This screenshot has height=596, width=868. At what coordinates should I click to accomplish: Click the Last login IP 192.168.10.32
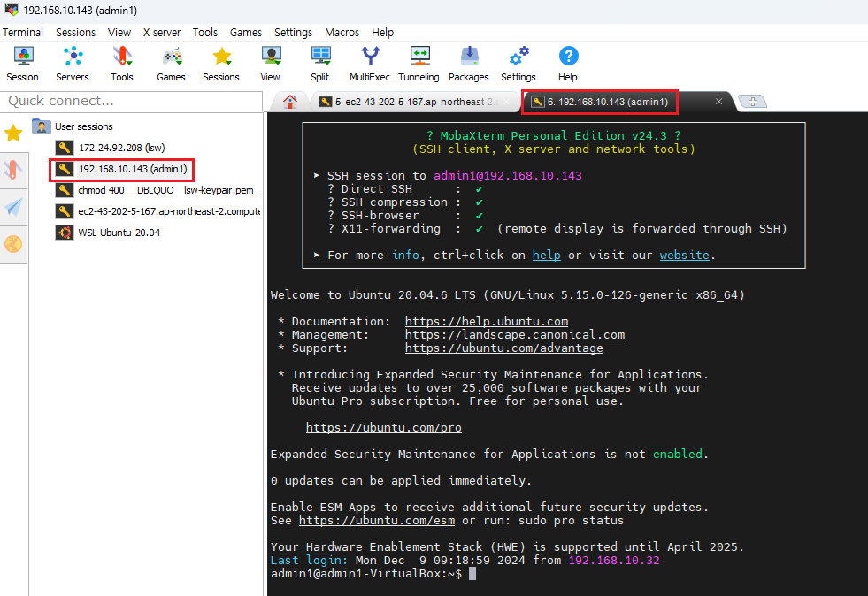pos(614,561)
